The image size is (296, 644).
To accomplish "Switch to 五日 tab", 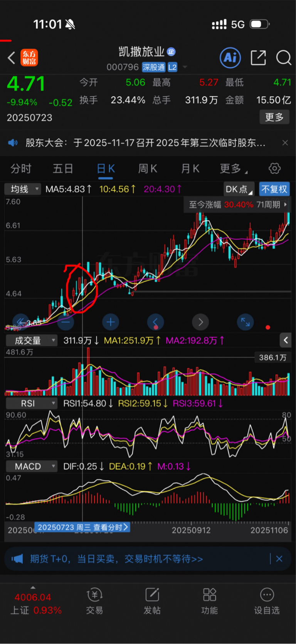I will 63,169.
